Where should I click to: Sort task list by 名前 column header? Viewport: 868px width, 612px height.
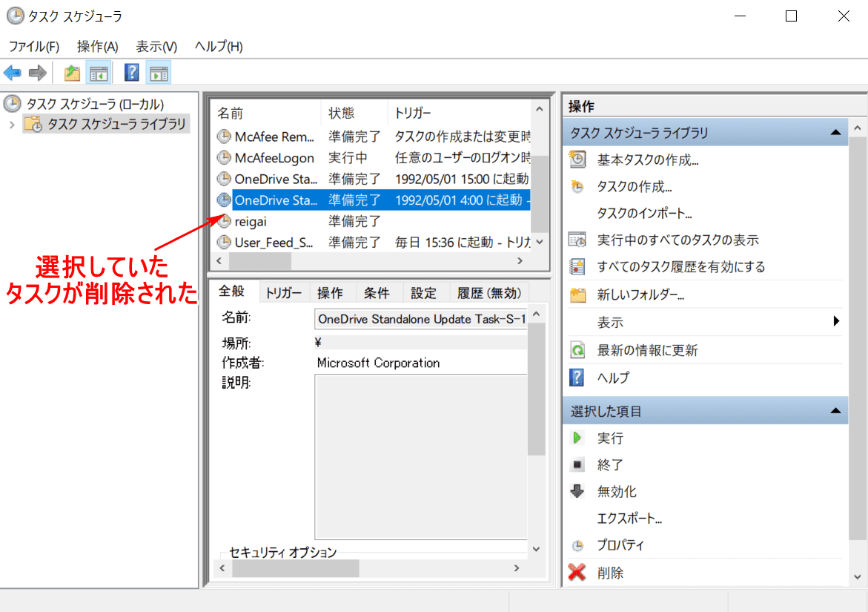[x=265, y=113]
